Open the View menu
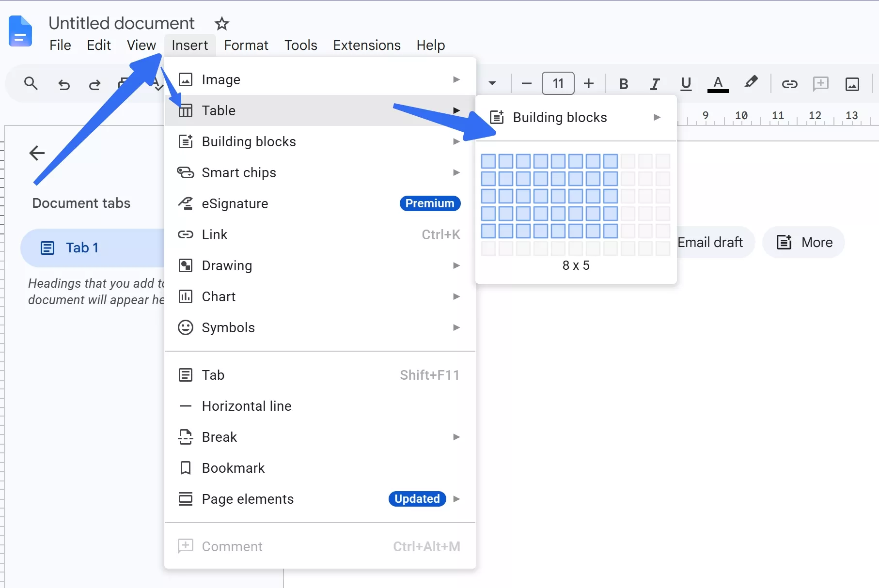The width and height of the screenshot is (879, 588). 141,45
